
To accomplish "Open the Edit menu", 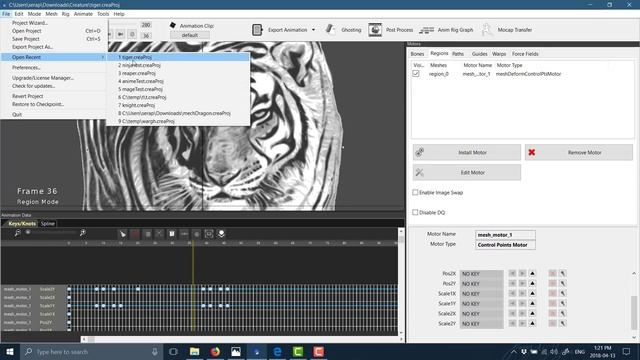I will coord(19,14).
